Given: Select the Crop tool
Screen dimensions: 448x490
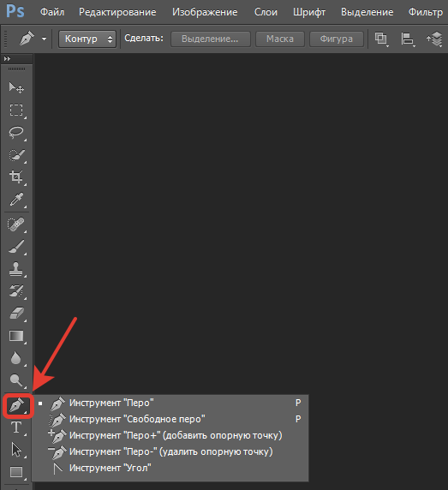Looking at the screenshot, I should point(16,176).
